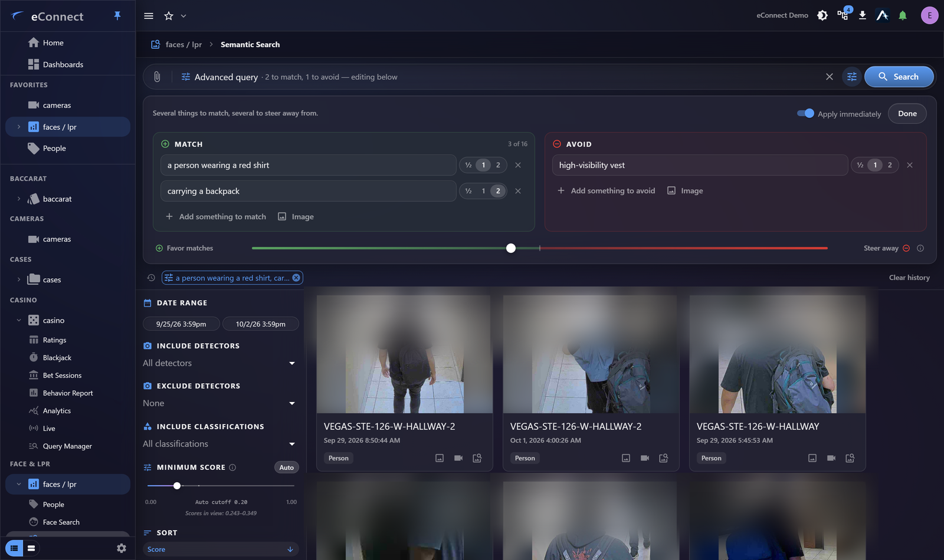Viewport: 944px width, 560px height.
Task: Set red shirt weight to 2
Action: 498,165
